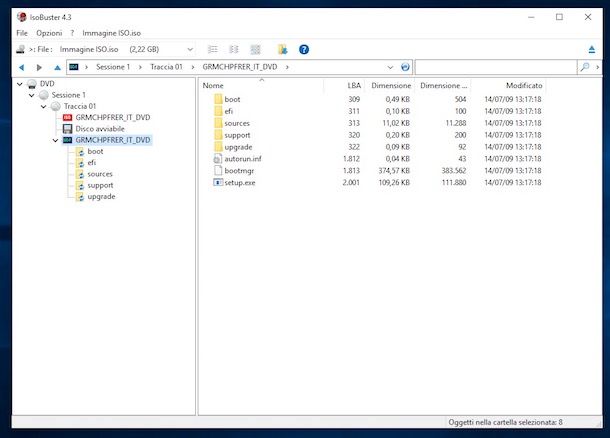
Task: Click the search magnifier icon
Action: tap(585, 67)
